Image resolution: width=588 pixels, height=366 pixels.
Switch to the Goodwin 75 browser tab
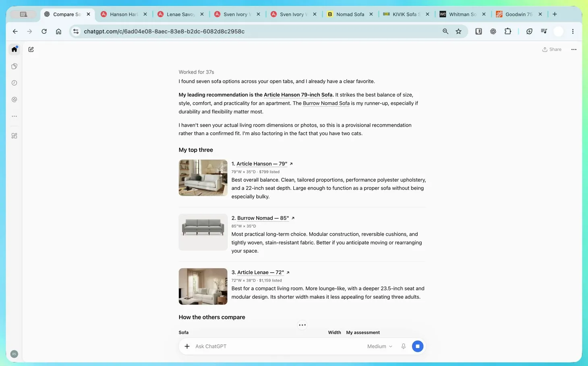(x=519, y=14)
